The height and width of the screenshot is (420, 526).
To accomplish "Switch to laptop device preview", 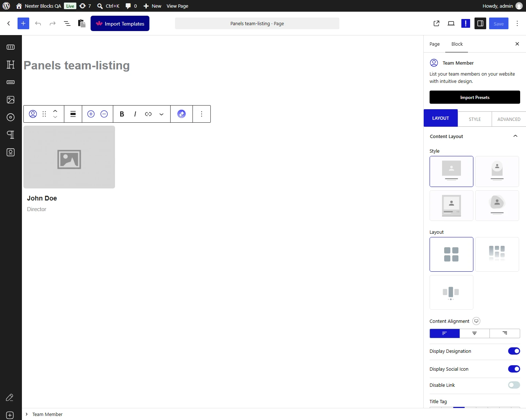I will point(451,23).
